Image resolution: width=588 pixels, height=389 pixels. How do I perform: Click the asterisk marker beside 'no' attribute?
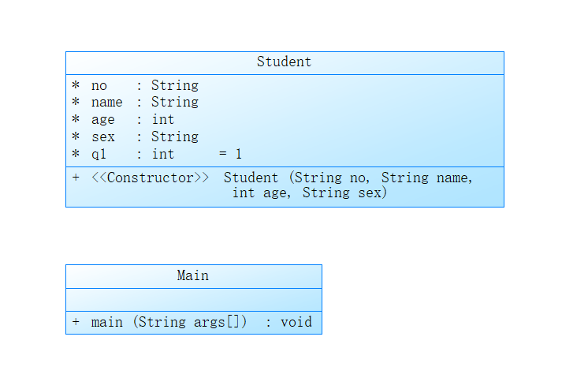[x=76, y=85]
